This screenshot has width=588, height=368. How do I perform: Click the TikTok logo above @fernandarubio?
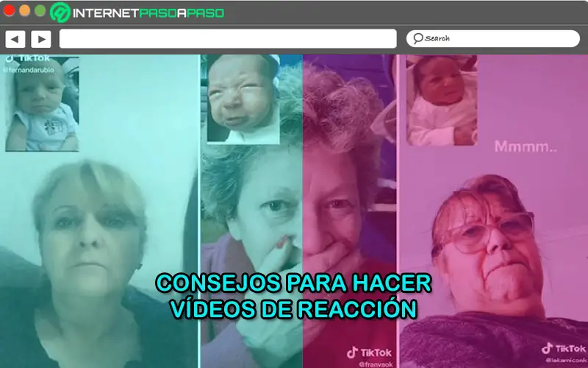(27, 59)
